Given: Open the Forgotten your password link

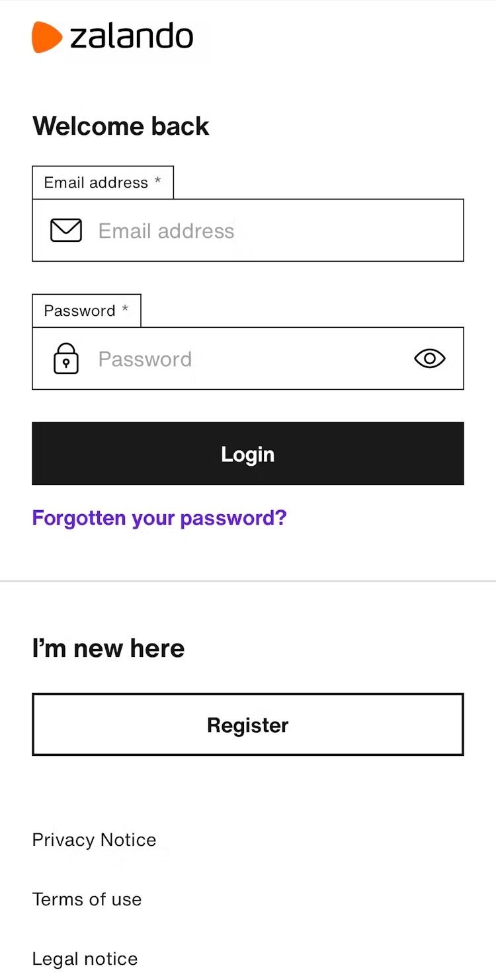Looking at the screenshot, I should click(x=159, y=518).
